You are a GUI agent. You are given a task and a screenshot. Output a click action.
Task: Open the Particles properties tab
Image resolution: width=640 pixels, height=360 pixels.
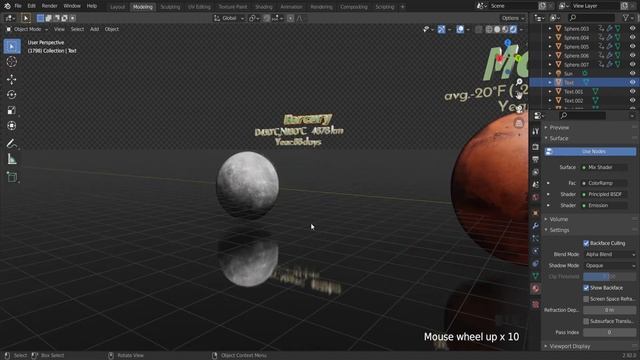pos(536,238)
